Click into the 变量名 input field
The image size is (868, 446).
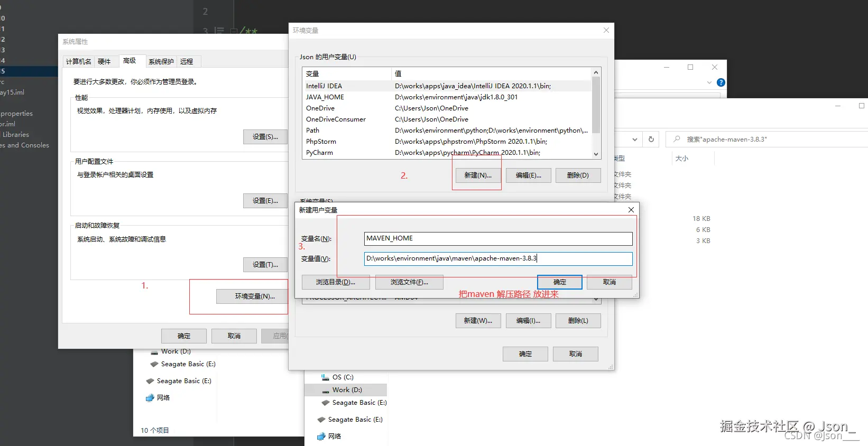(x=498, y=238)
